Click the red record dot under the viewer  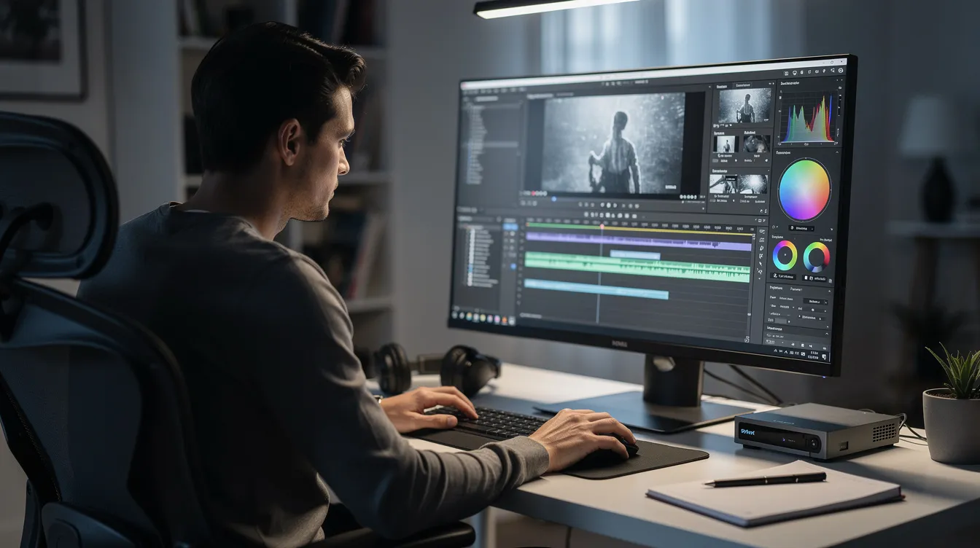pos(532,193)
